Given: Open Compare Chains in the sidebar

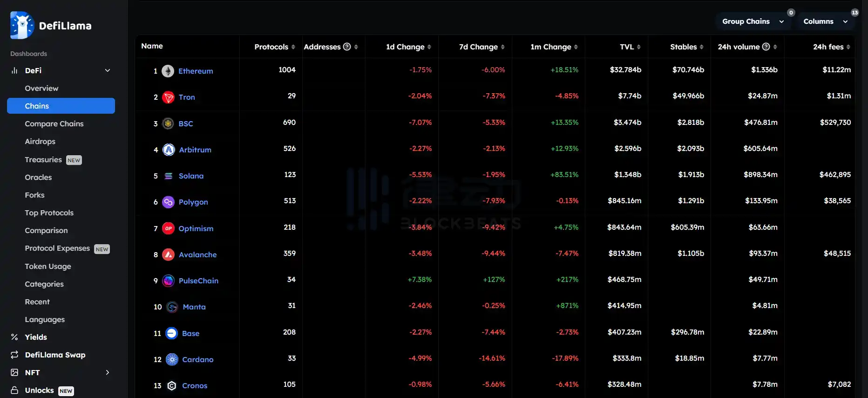Looking at the screenshot, I should pyautogui.click(x=54, y=124).
